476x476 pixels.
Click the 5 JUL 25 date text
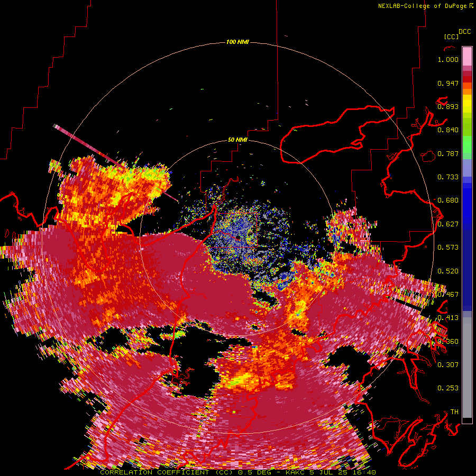pyautogui.click(x=328, y=472)
